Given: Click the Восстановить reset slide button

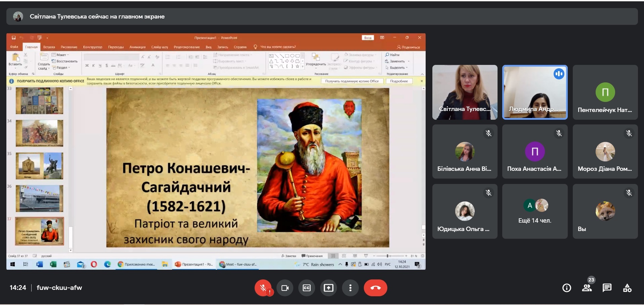Looking at the screenshot, I should coord(65,61).
